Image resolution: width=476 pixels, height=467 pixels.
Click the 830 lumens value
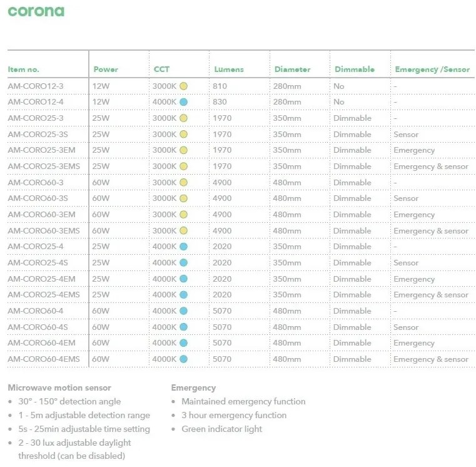[220, 102]
